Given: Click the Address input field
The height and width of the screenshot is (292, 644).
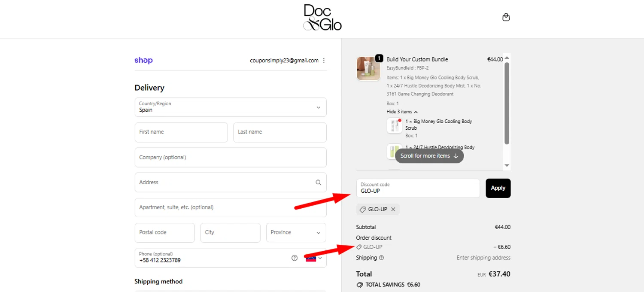Looking at the screenshot, I should [x=231, y=182].
